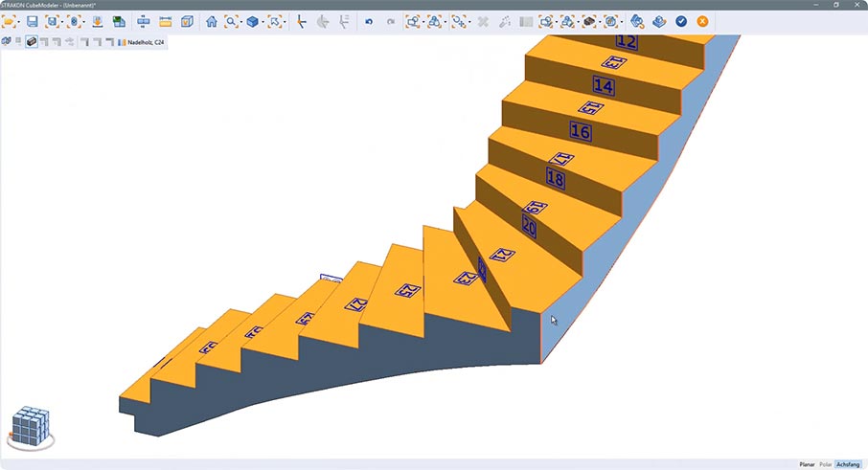Click the Save floppy disk icon
Image resolution: width=868 pixels, height=470 pixels.
[x=32, y=21]
